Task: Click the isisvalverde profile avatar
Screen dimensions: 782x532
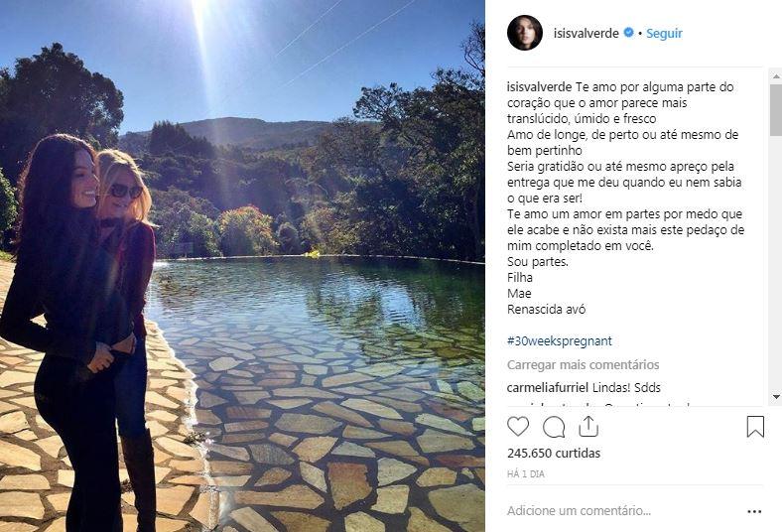Action: tap(525, 33)
